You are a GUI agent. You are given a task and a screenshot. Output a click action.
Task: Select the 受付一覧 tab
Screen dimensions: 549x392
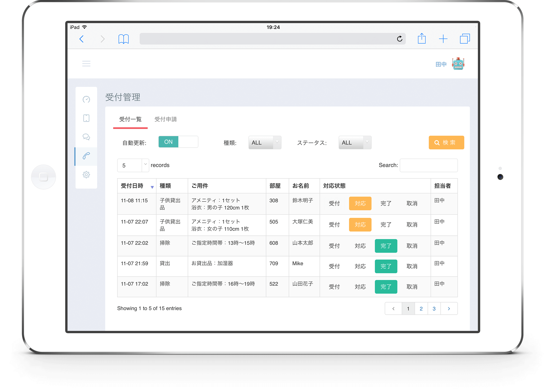[130, 119]
